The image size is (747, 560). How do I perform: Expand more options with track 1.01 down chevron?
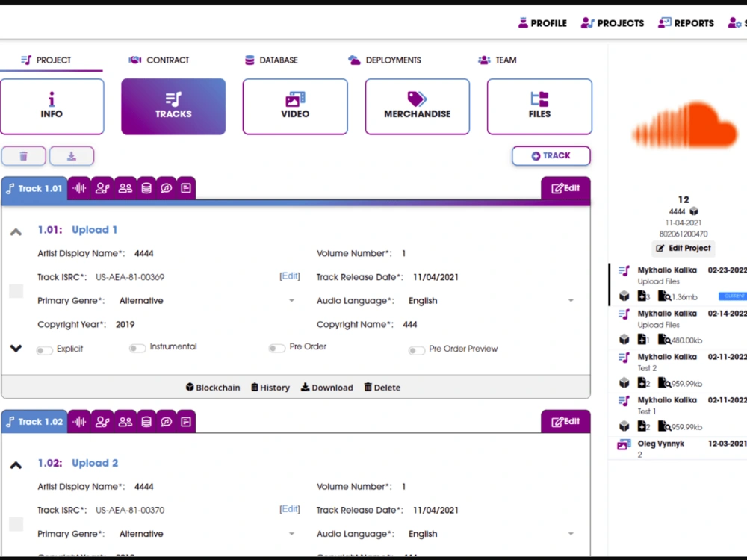click(x=16, y=349)
